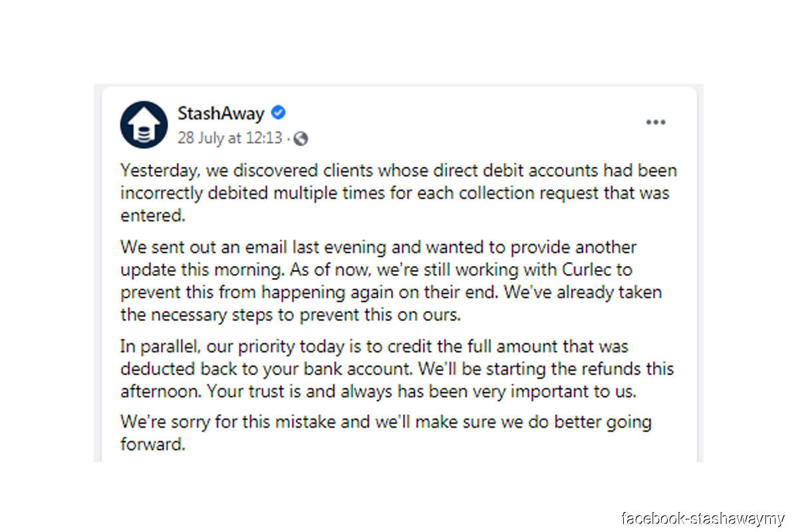Select the paragraph starting "We're sorry for this mistake"
The image size is (798, 532).
[386, 433]
